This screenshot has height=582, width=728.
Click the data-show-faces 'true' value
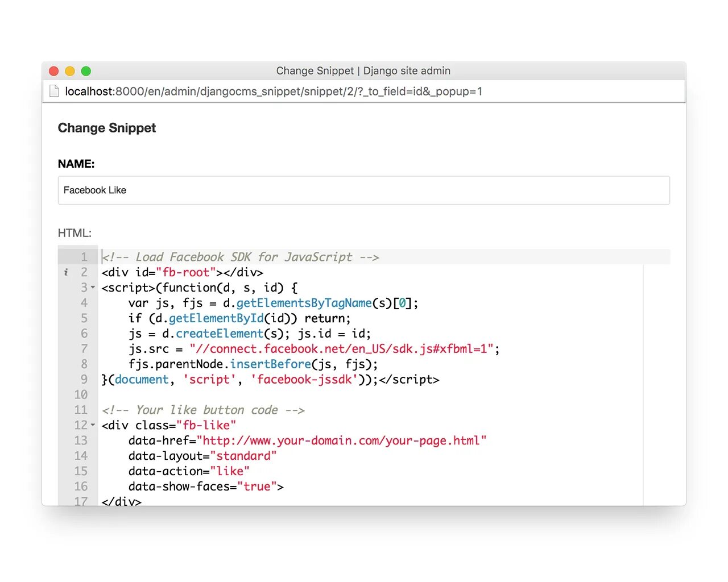click(257, 487)
